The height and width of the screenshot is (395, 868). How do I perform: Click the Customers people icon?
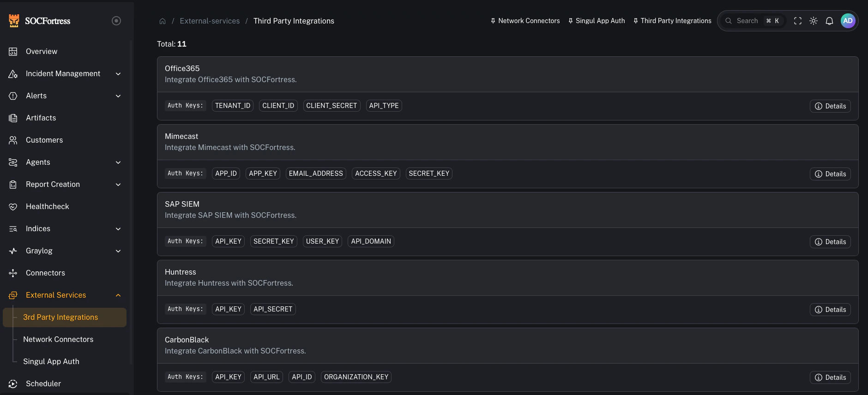coord(13,140)
